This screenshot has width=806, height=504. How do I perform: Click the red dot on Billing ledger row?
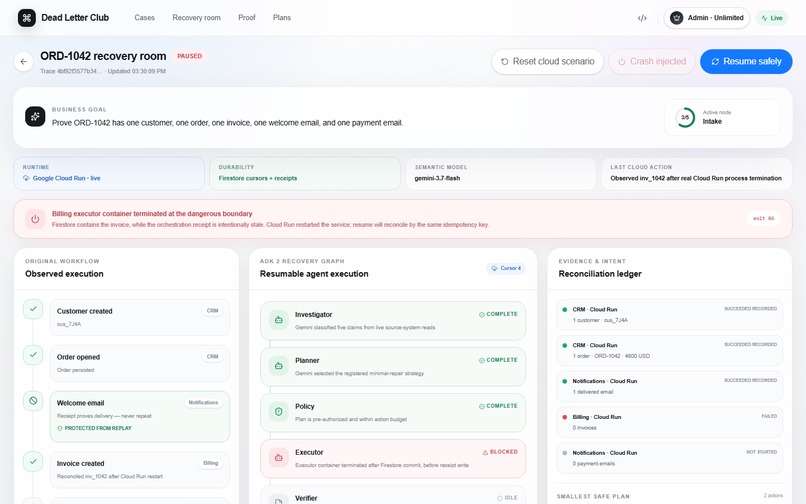coord(564,417)
